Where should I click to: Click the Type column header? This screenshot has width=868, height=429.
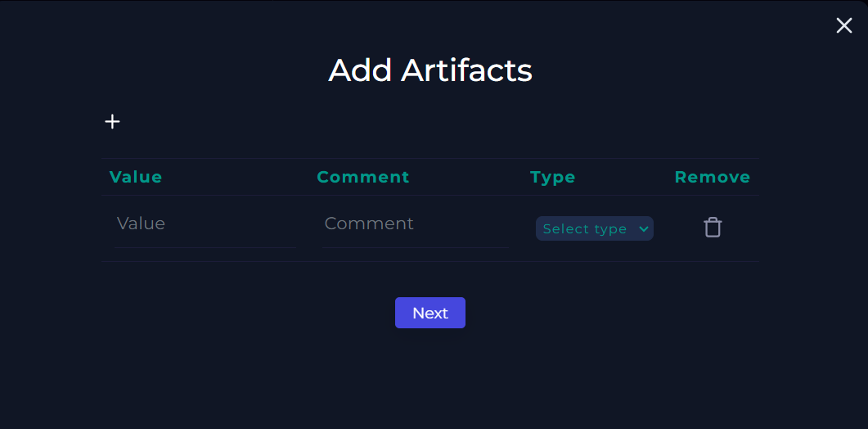(553, 178)
